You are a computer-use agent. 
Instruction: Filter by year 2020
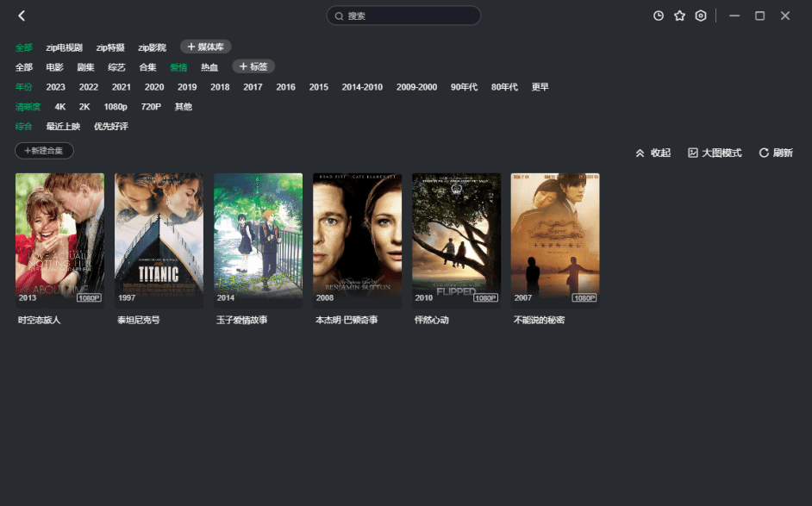pyautogui.click(x=154, y=87)
